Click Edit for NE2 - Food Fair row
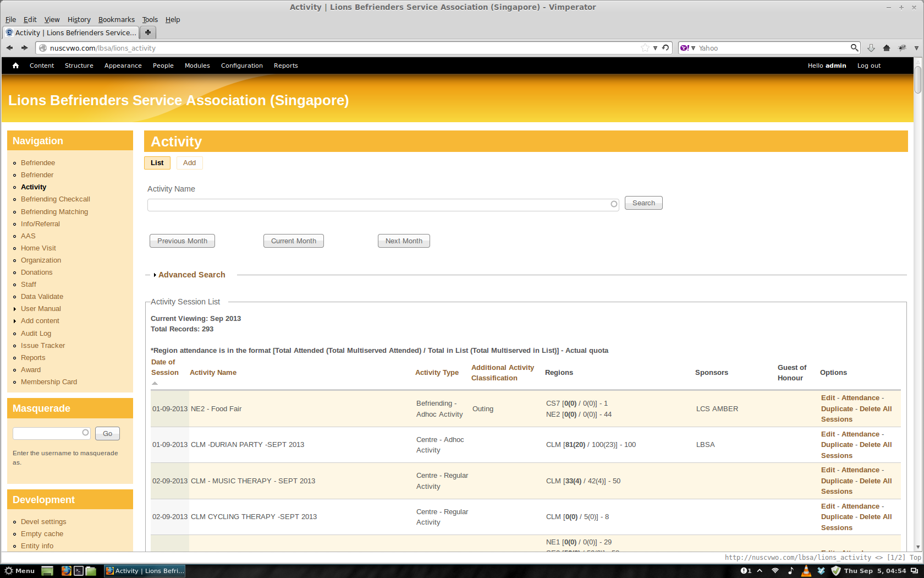 [828, 398]
